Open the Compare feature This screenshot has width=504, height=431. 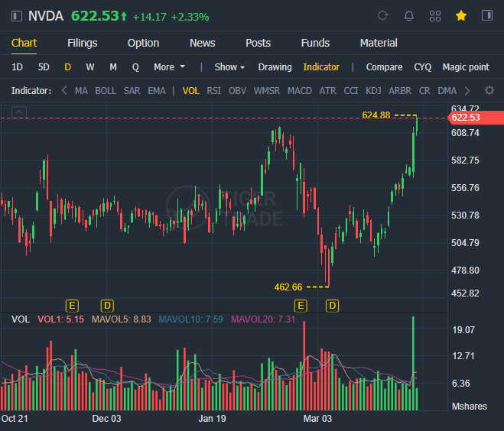(x=384, y=67)
